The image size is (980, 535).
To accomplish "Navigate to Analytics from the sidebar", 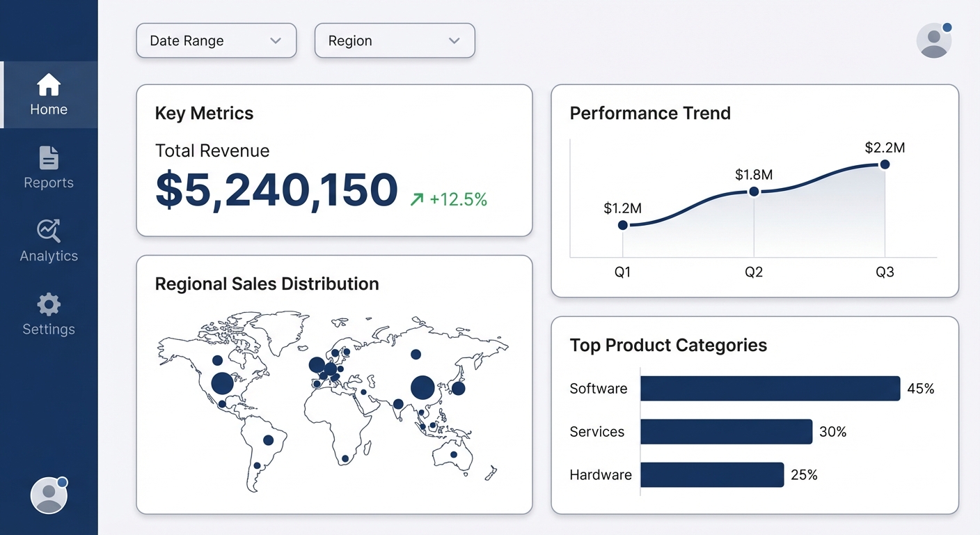I will click(x=49, y=240).
